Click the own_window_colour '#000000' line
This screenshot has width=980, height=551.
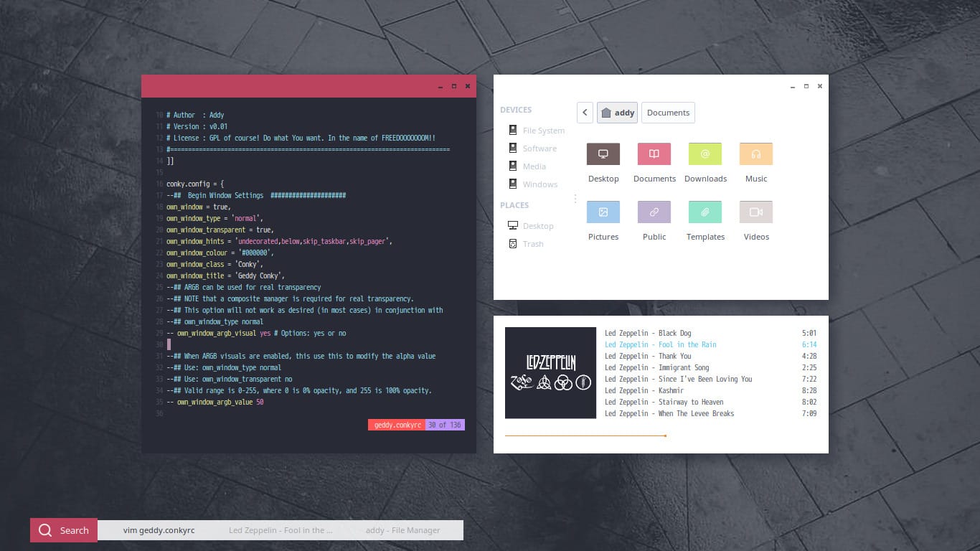(220, 253)
